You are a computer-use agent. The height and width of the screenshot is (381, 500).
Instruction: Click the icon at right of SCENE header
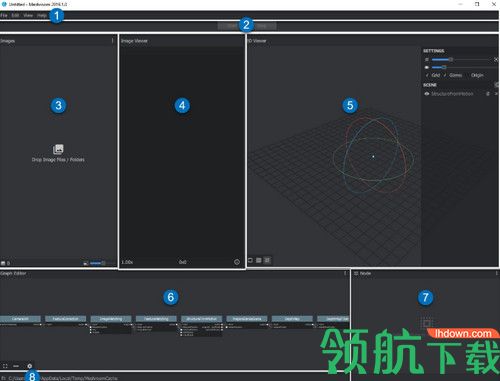point(497,85)
